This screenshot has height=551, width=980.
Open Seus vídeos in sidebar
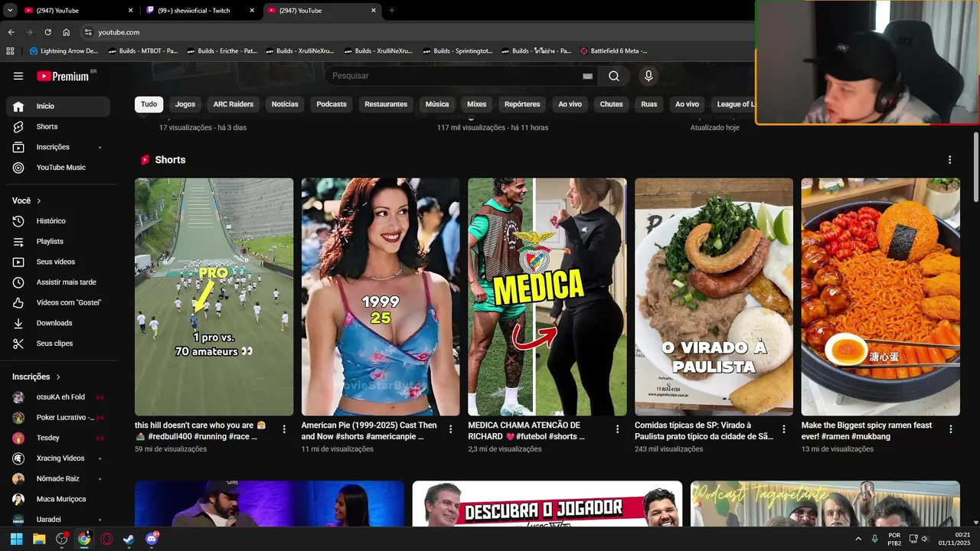coord(58,262)
